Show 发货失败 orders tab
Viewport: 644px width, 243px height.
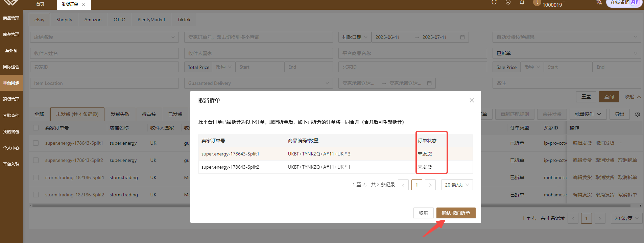tap(120, 114)
